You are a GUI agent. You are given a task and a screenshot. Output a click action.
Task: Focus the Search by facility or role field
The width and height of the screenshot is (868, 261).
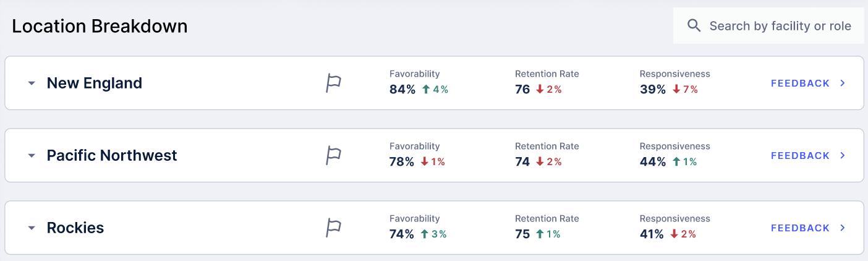pos(768,26)
